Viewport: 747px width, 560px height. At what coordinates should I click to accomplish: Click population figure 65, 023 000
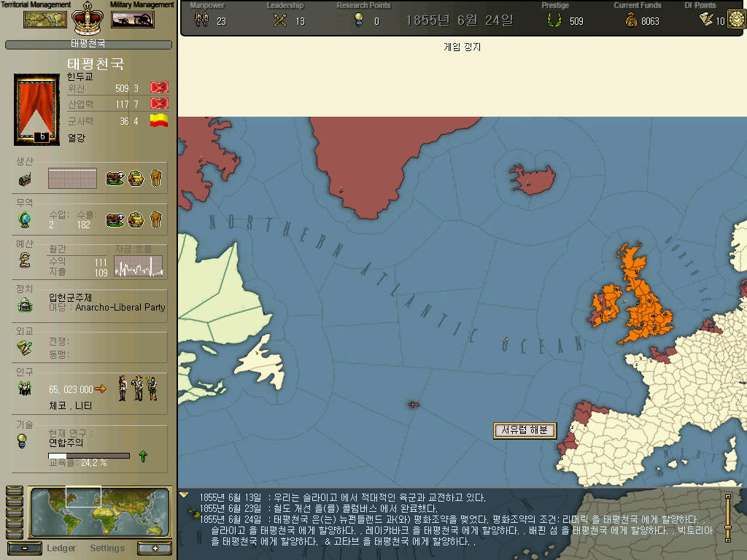tap(71, 389)
